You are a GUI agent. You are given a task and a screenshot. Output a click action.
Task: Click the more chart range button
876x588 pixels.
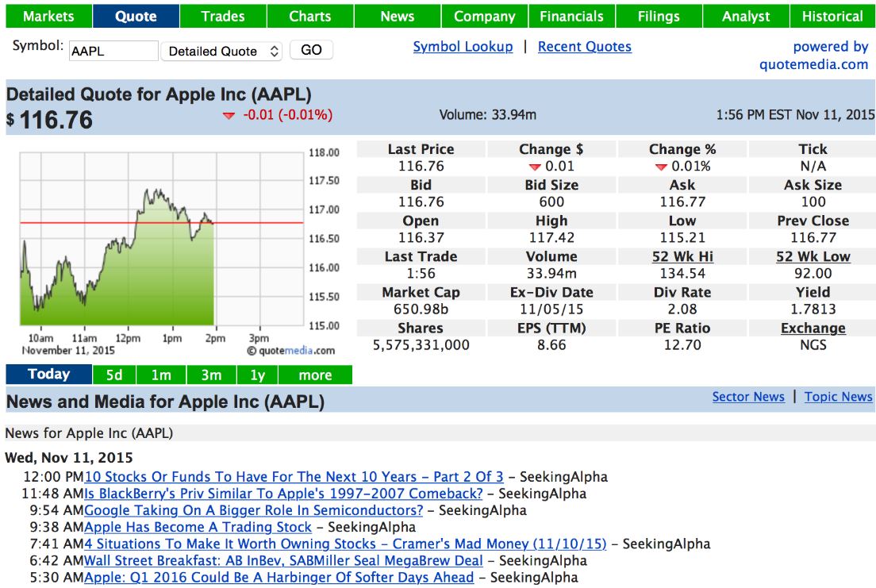[315, 375]
